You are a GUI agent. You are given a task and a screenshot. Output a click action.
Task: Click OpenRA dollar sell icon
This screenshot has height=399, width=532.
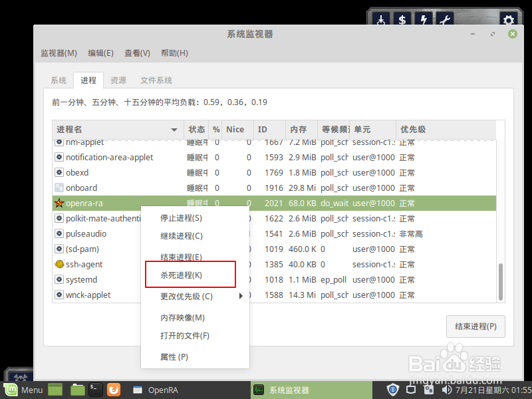pos(402,19)
